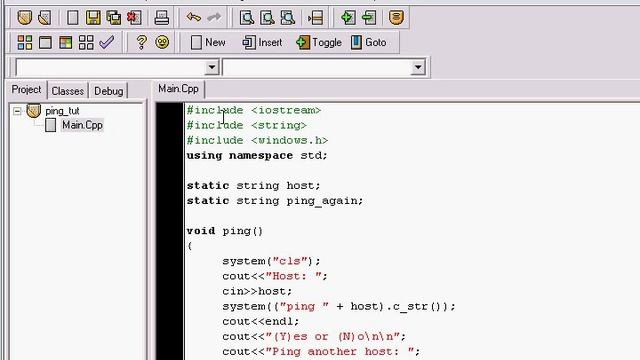Image resolution: width=640 pixels, height=360 pixels.
Task: Create a new blank source file icon
Action: (x=73, y=18)
